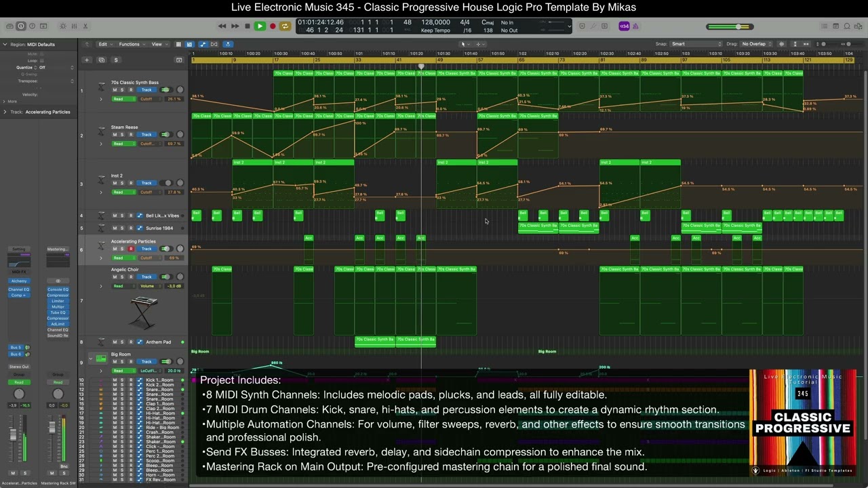The width and height of the screenshot is (868, 488).
Task: Solo the Steam Reese track
Action: 123,134
